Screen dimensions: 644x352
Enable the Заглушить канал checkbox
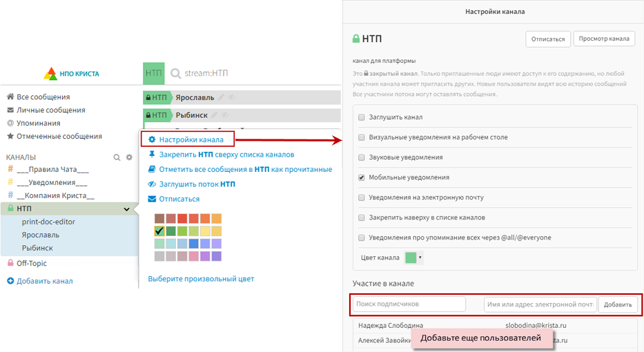tap(362, 117)
